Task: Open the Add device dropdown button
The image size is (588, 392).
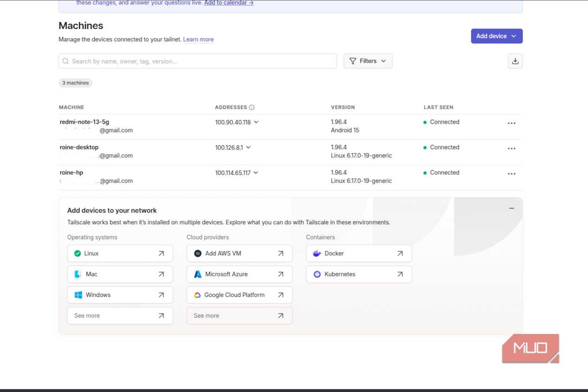Action: [x=497, y=36]
